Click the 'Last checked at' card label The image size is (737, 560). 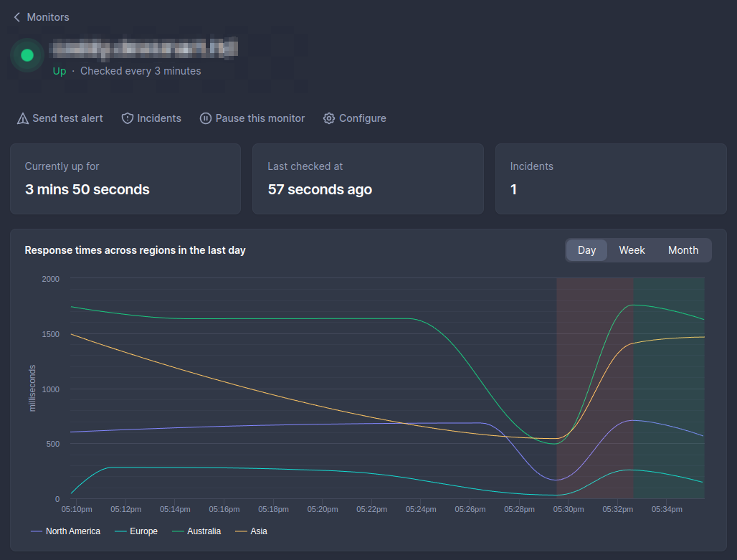point(305,166)
